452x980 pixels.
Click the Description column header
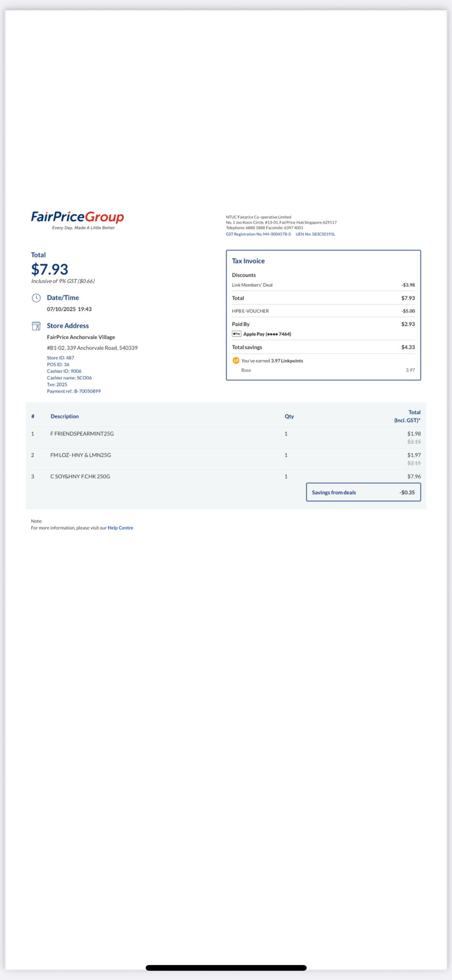[65, 416]
